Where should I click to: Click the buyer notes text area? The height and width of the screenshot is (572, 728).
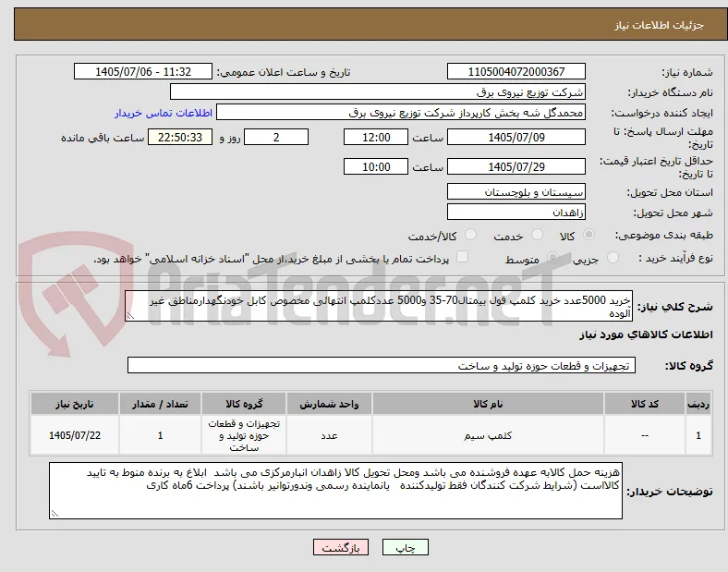tap(335, 491)
